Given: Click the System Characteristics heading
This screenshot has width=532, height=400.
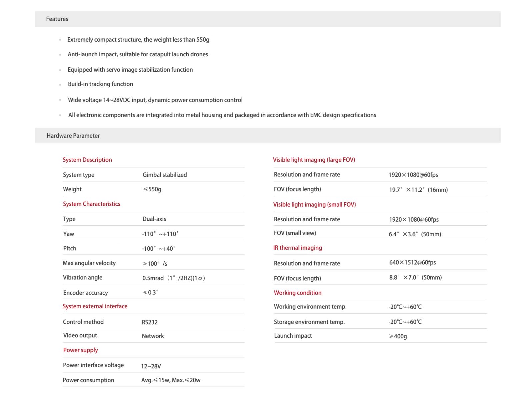Looking at the screenshot, I should 92,204.
